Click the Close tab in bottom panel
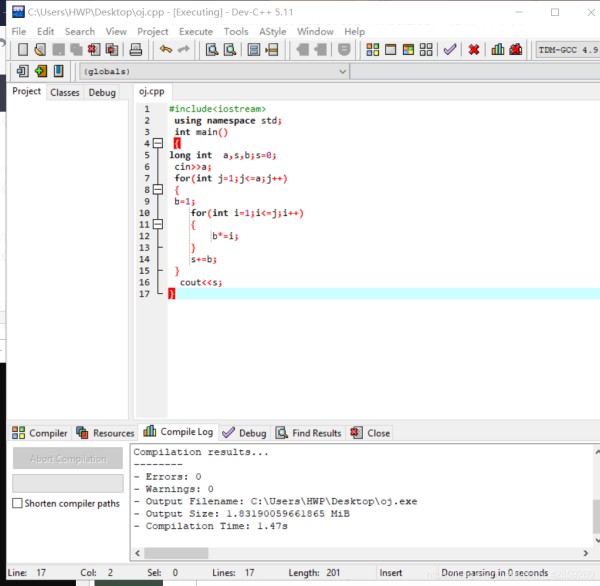Screen dimensions: 600x586 pyautogui.click(x=370, y=433)
